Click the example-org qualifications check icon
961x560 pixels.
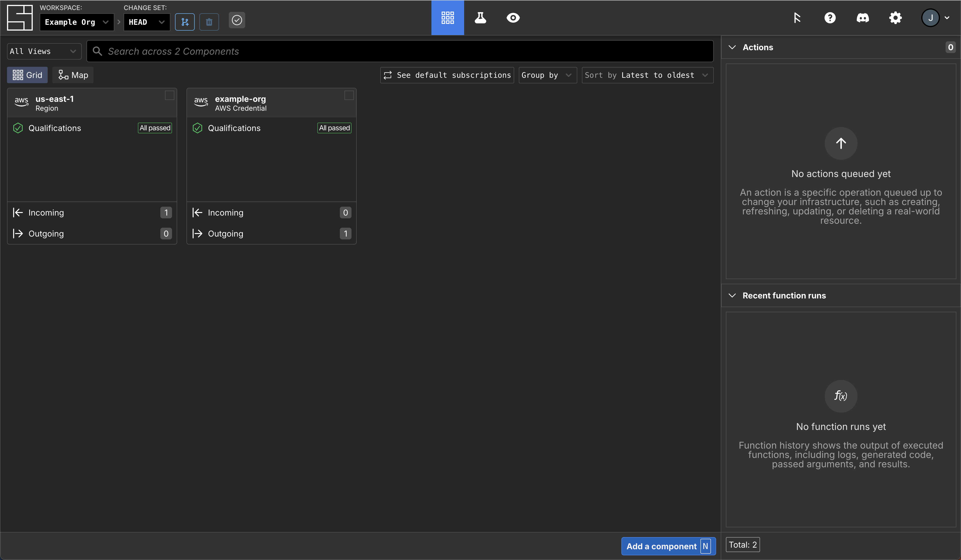[197, 128]
